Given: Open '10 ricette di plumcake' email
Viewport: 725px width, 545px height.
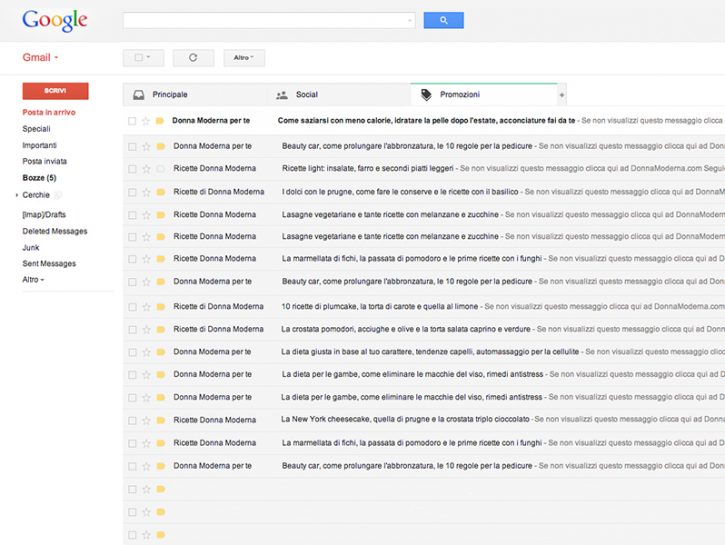Looking at the screenshot, I should [x=380, y=306].
